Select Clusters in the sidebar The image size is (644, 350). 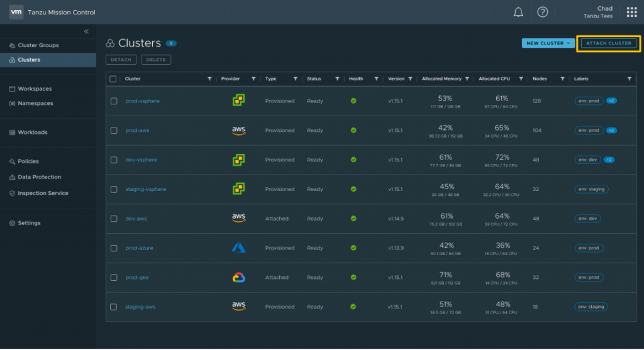pyautogui.click(x=48, y=60)
